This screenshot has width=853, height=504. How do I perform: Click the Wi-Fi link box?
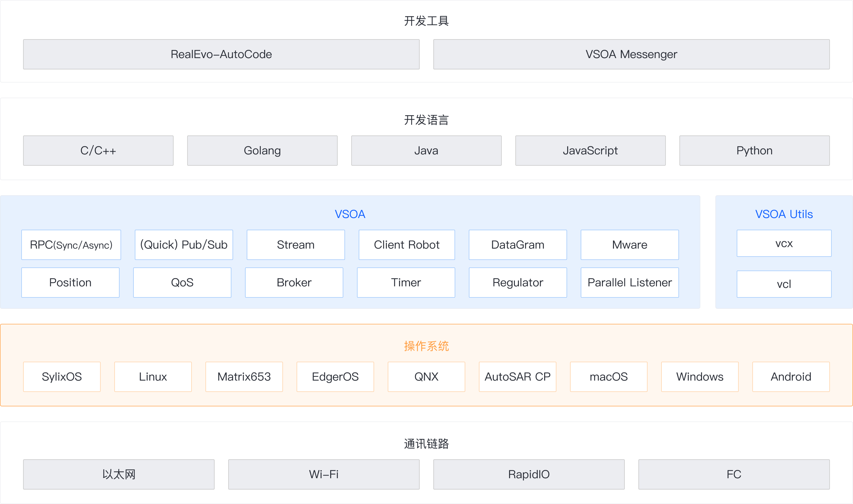click(324, 474)
